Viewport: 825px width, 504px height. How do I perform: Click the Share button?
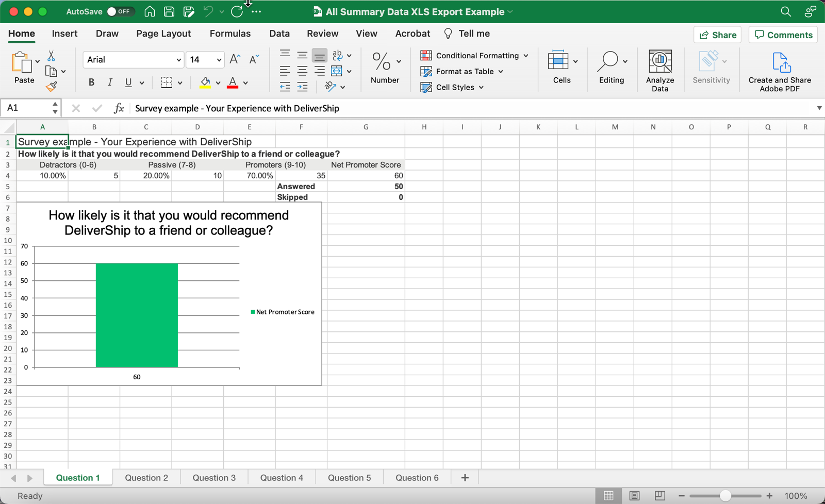pos(717,35)
